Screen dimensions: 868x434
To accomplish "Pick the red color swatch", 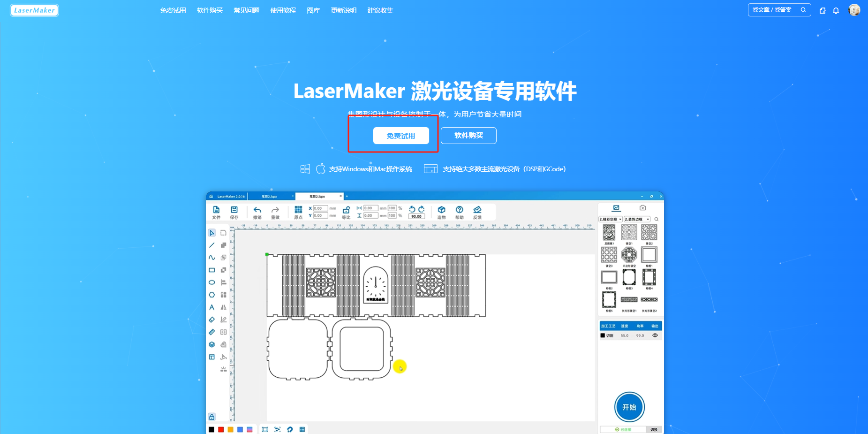I will [x=221, y=429].
